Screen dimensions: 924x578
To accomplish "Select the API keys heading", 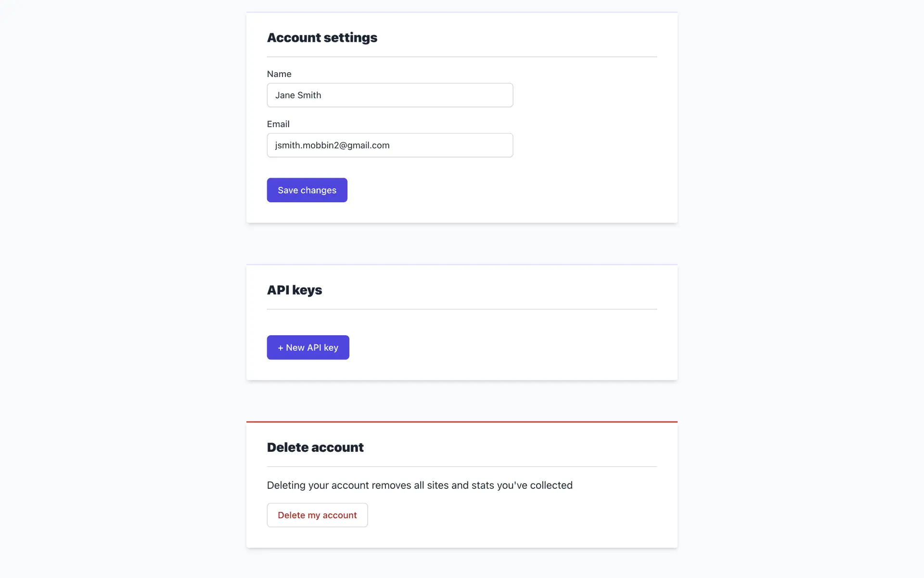I will 295,290.
